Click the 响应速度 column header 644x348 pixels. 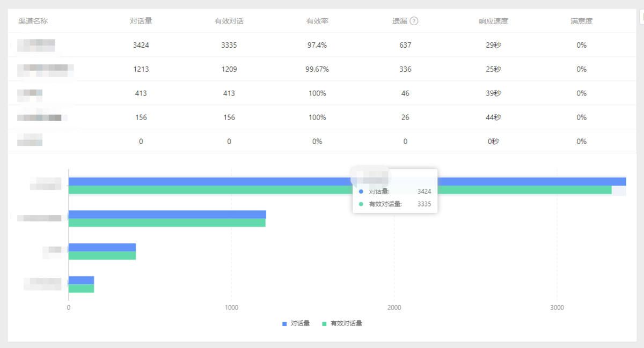pos(493,21)
